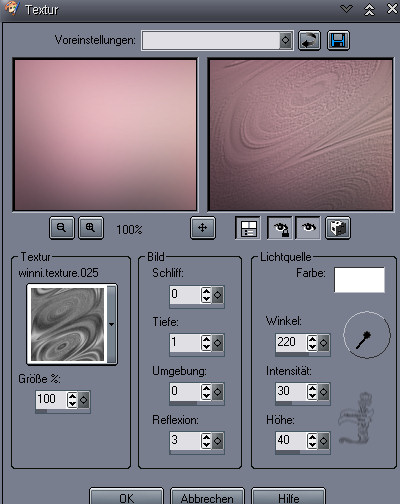Click the winni.texture.025 texture thumbnail
This screenshot has height=504, width=400.
(67, 324)
